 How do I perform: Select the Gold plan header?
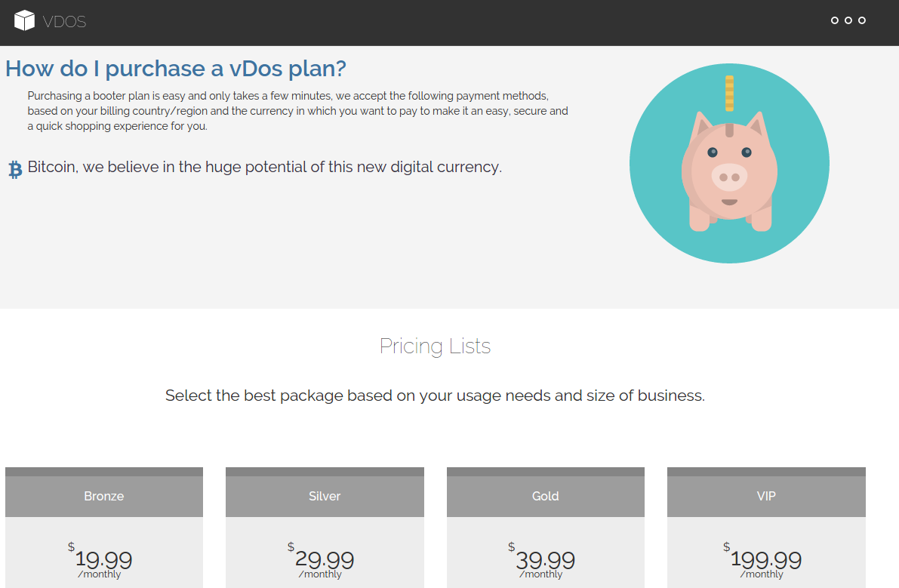[545, 496]
